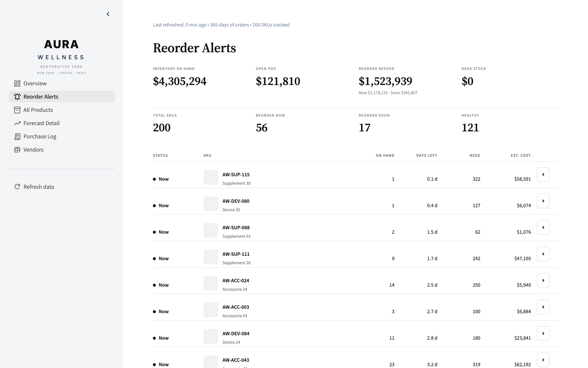
Task: Click the AW-DEV-080 product thumbnail
Action: 211,204
